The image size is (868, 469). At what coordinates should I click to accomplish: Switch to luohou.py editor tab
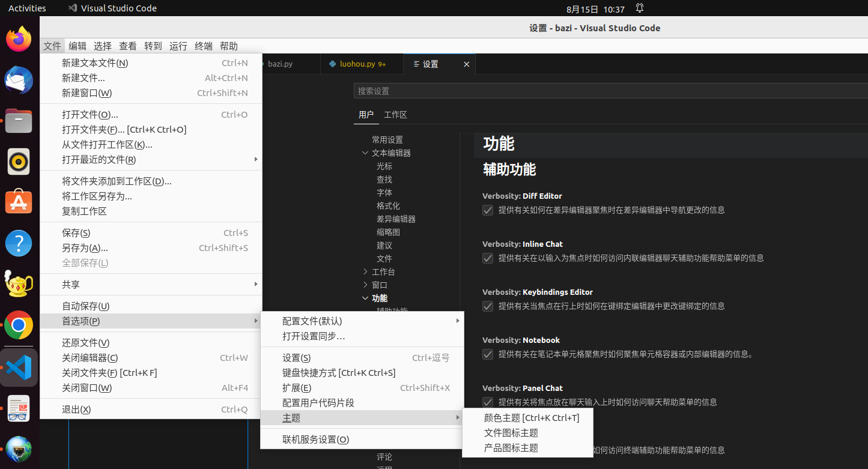tap(362, 64)
